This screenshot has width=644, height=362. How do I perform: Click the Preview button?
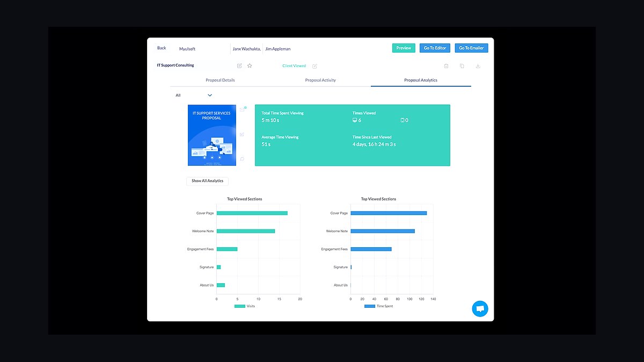click(404, 48)
